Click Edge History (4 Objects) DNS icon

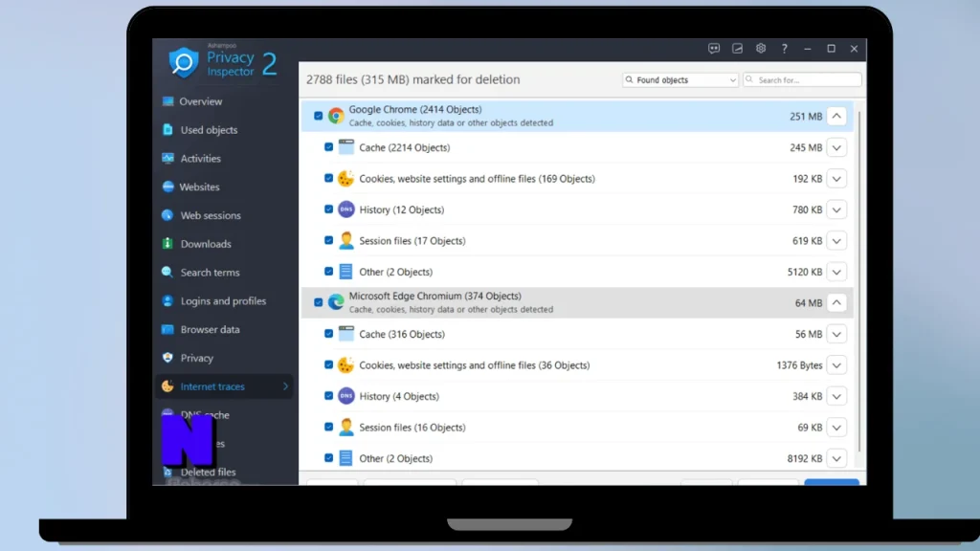346,396
